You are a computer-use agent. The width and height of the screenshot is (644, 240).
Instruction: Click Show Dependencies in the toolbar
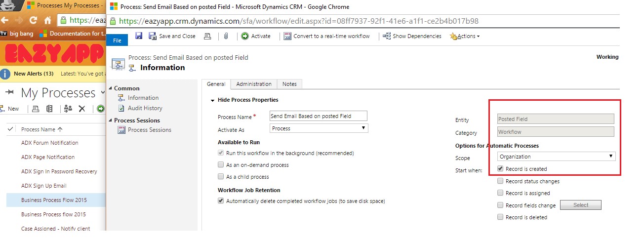tap(412, 36)
